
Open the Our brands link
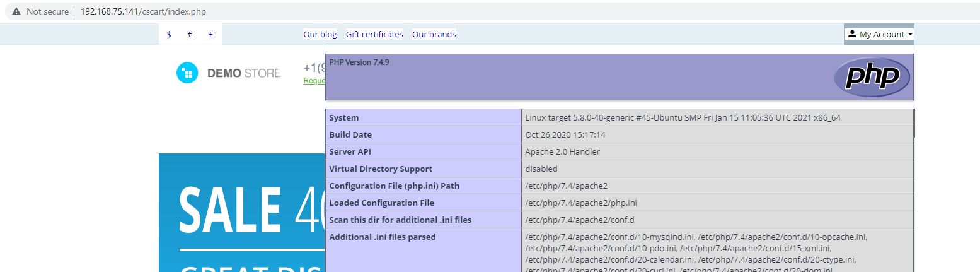434,35
